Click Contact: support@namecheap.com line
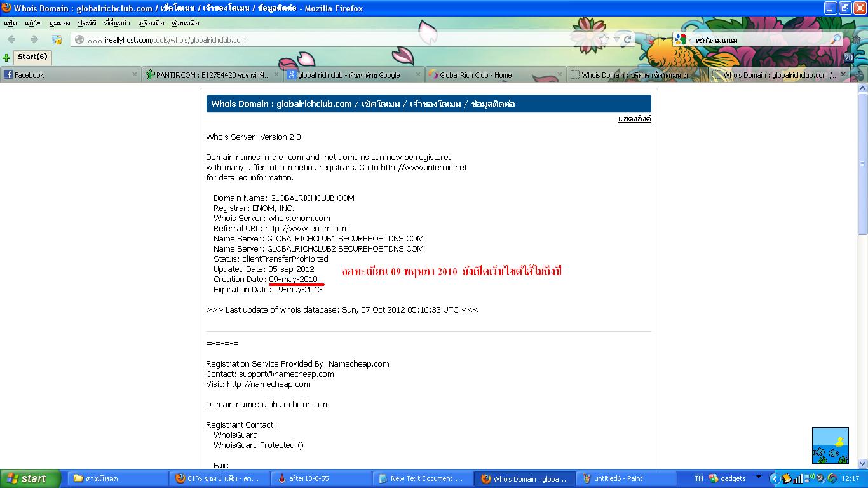Image resolution: width=868 pixels, height=488 pixels. click(269, 374)
